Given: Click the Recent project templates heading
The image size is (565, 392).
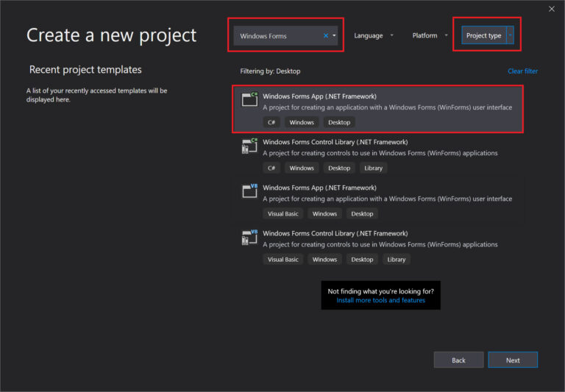Looking at the screenshot, I should pos(85,70).
